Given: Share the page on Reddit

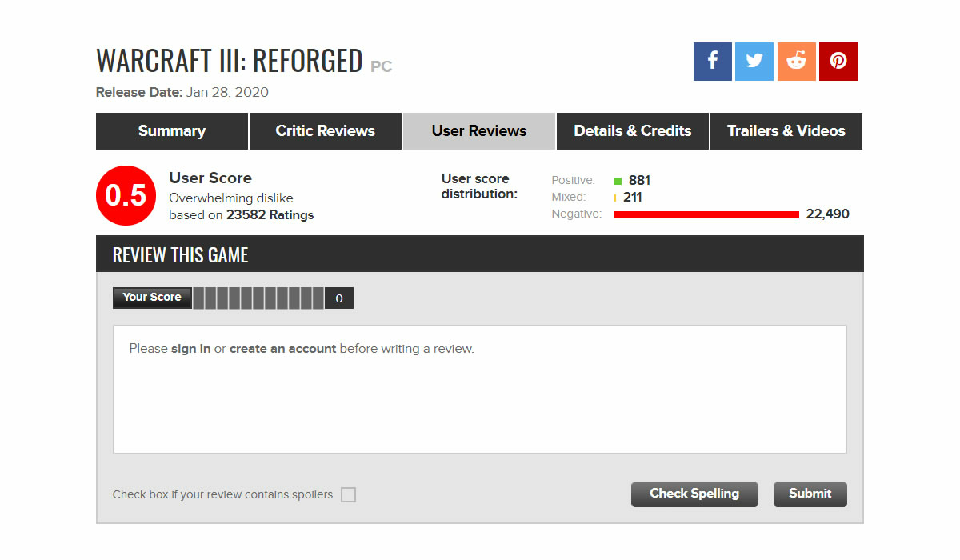Looking at the screenshot, I should [796, 62].
